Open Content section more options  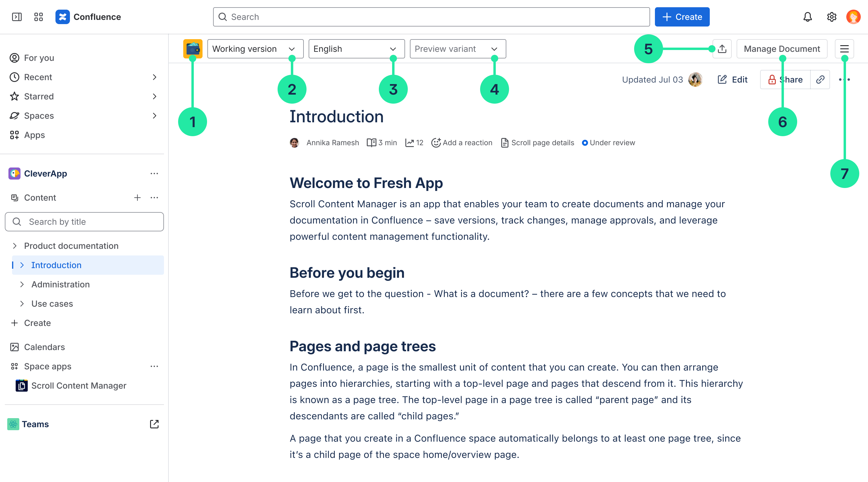tap(154, 198)
